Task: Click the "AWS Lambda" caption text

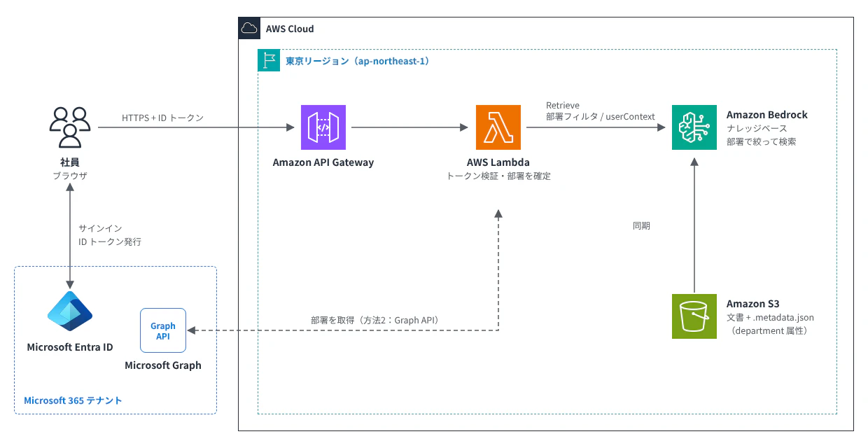Action: [498, 162]
